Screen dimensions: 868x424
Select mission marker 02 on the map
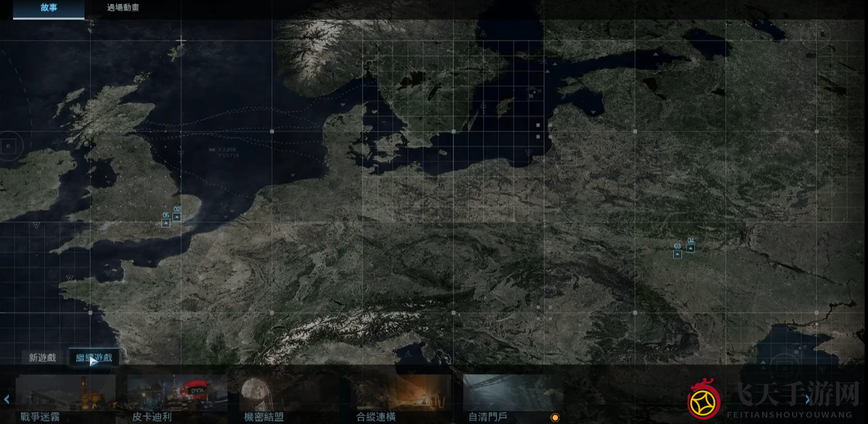176,216
